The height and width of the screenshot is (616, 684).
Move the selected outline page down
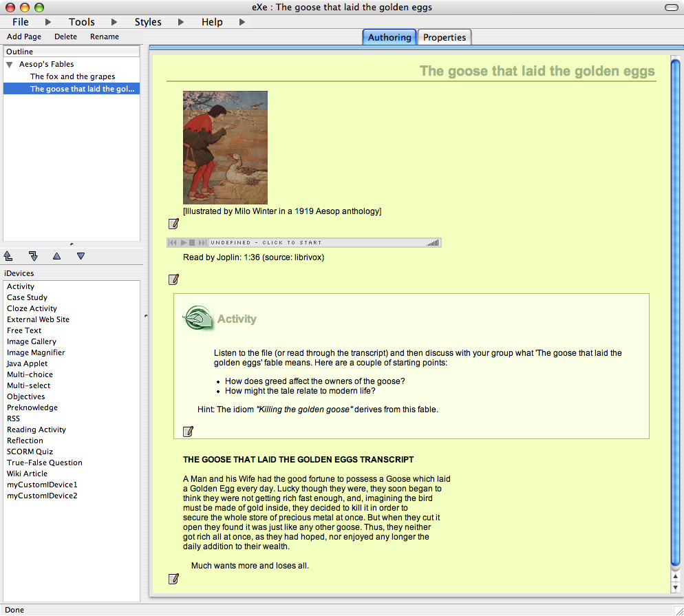tap(81, 256)
